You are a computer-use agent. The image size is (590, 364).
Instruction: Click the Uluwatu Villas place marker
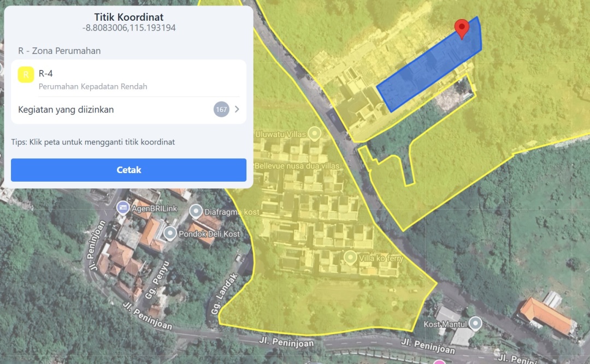click(x=314, y=133)
